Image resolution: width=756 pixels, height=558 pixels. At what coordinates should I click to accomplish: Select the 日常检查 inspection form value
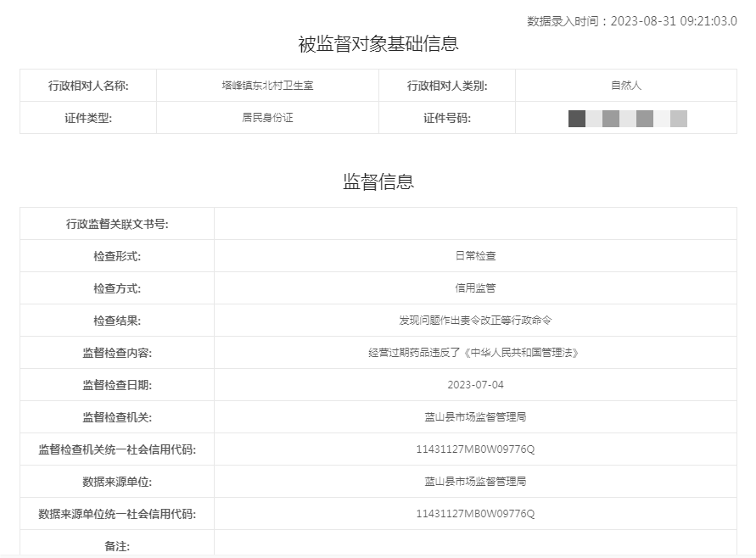pos(475,256)
